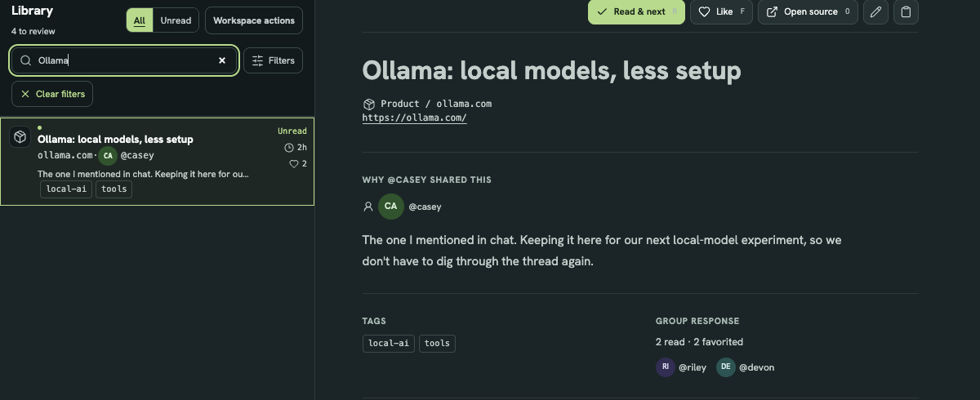Click the CA avatar in detail pane
Image resolution: width=980 pixels, height=400 pixels.
tap(391, 207)
